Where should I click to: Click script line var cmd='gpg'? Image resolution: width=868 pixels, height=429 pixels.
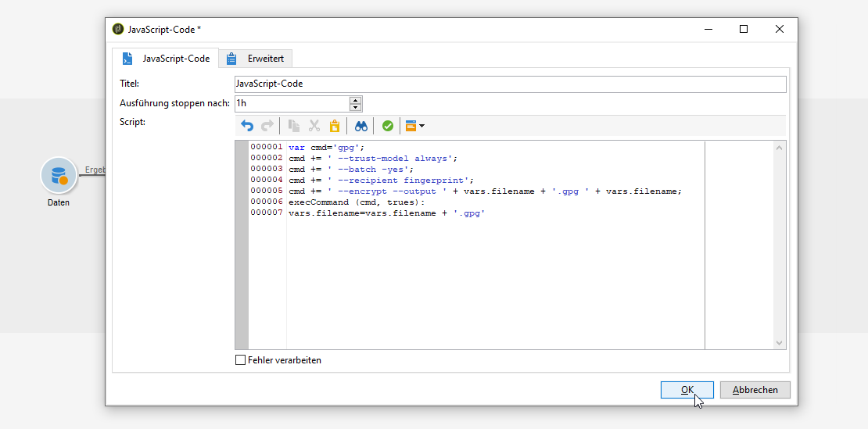[327, 147]
